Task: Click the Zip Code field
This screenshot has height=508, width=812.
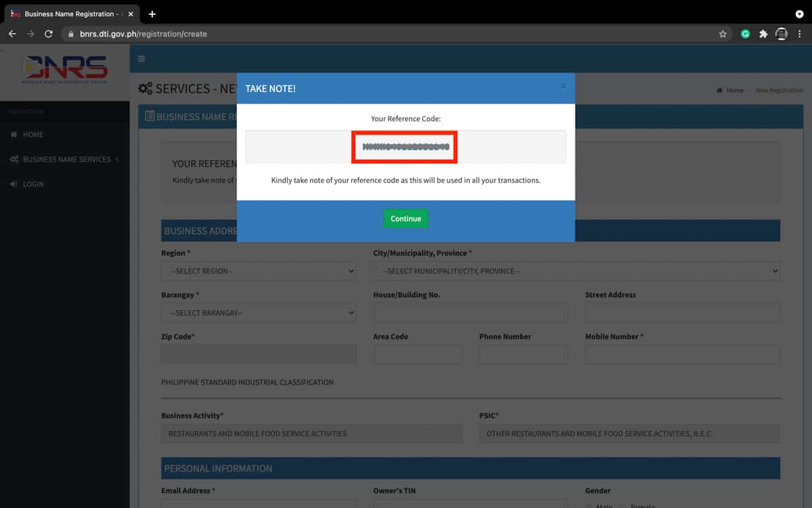Action: tap(259, 354)
